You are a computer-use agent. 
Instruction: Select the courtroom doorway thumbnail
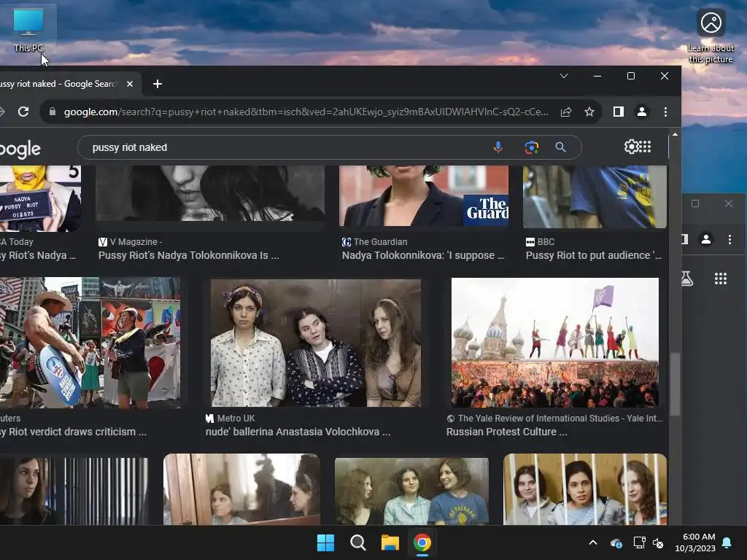coord(241,489)
